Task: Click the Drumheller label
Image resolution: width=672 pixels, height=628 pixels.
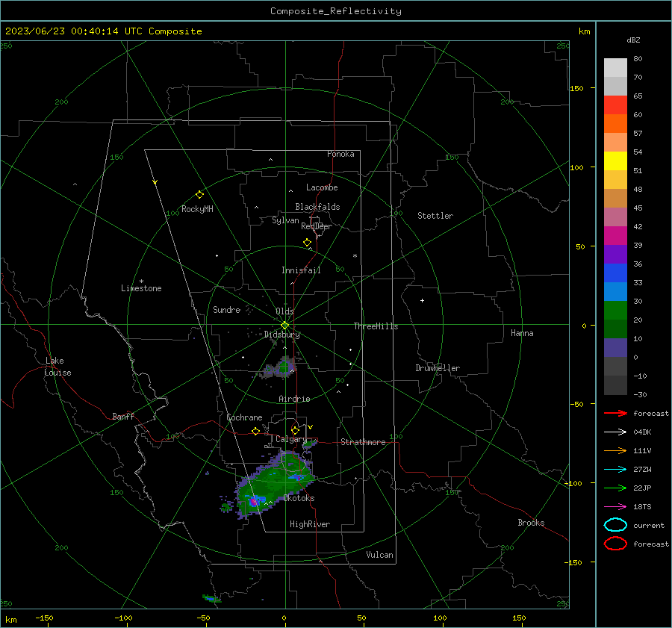Action: coord(438,368)
